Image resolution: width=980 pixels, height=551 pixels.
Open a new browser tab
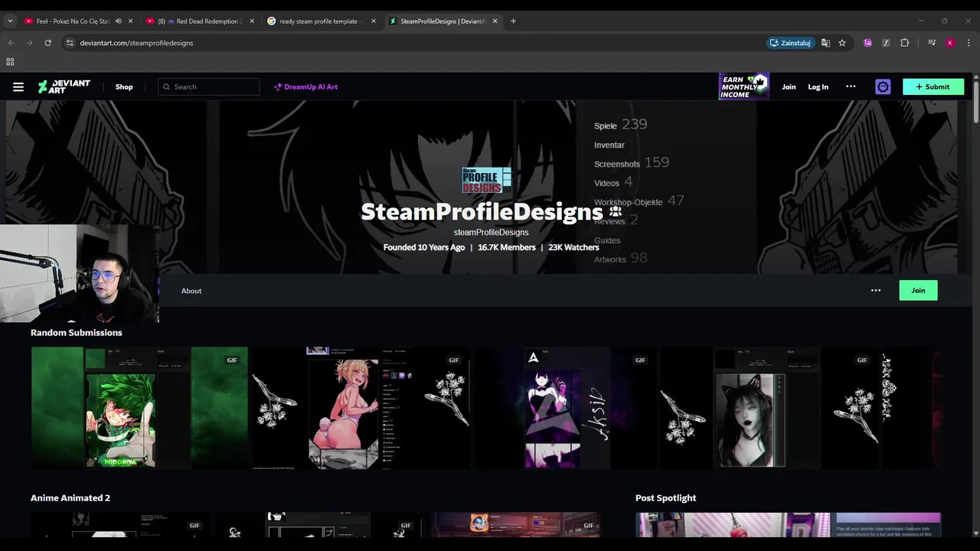[513, 21]
